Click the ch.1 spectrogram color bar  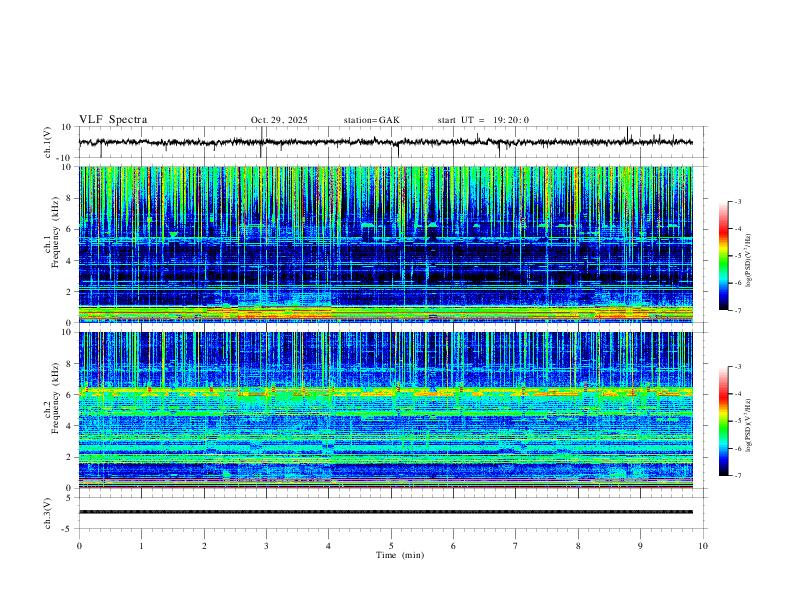723,256
